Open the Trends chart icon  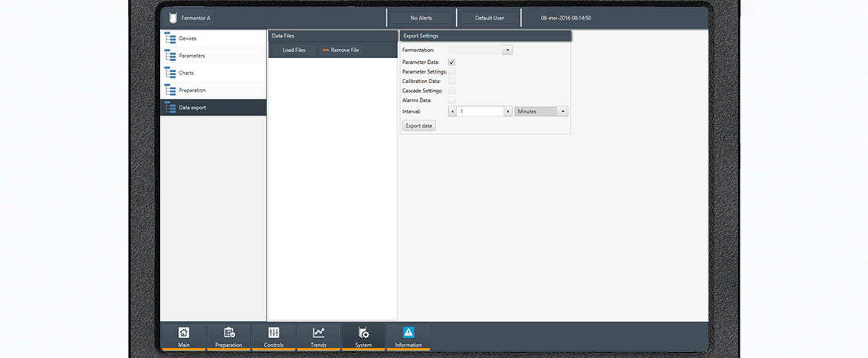tap(318, 333)
